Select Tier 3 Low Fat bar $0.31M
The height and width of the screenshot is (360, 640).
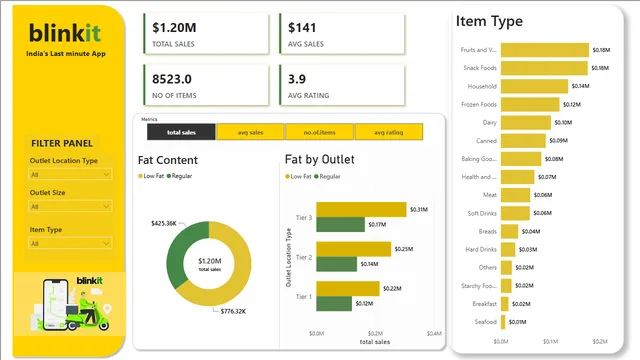pyautogui.click(x=361, y=209)
